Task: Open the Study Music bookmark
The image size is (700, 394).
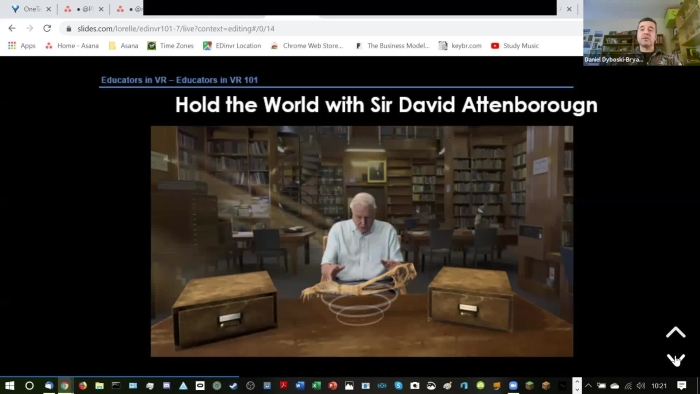Action: point(515,46)
